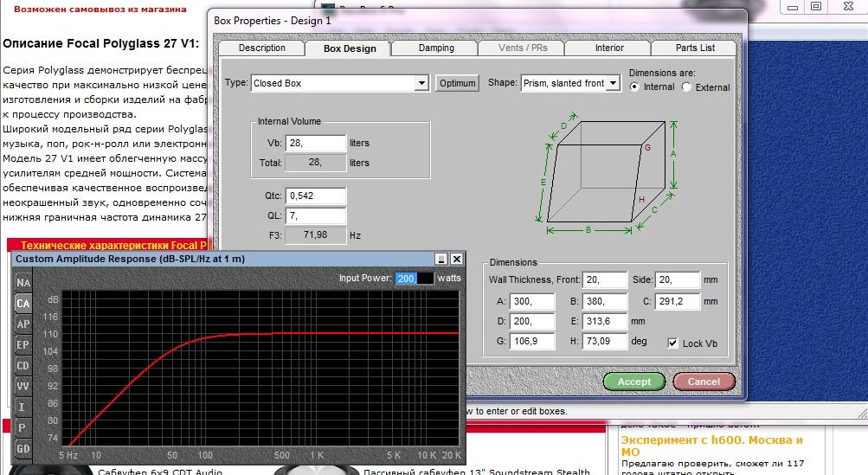The image size is (868, 475).
Task: Show the CD cone displacement graph
Action: point(23,366)
